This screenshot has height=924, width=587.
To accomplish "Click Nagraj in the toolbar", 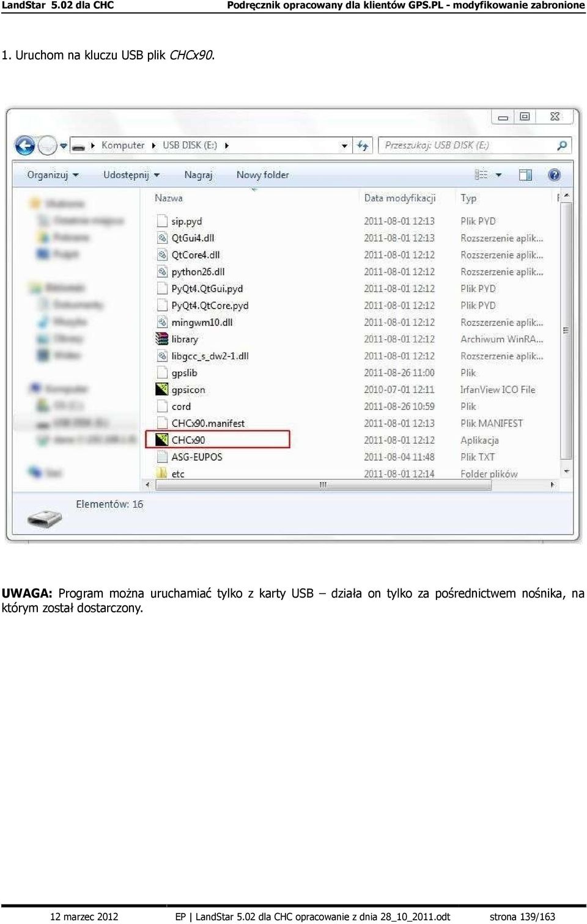I will (198, 175).
